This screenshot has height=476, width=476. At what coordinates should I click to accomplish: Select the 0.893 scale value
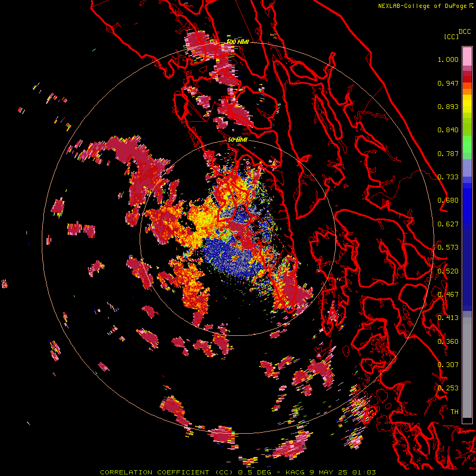(448, 106)
